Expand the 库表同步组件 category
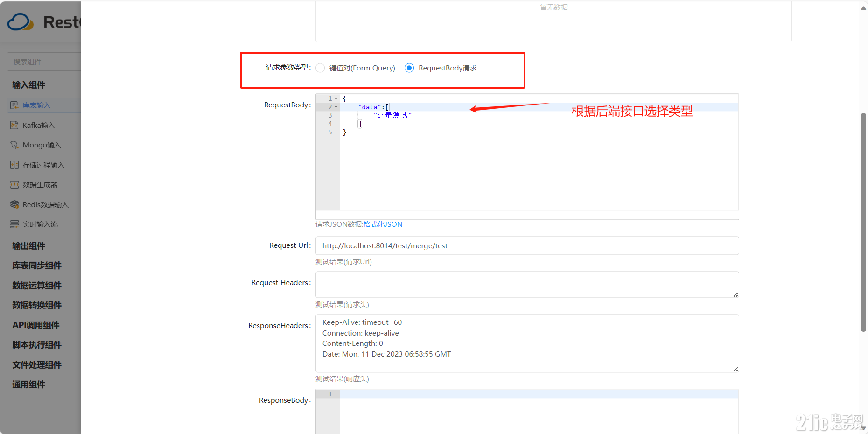 point(37,266)
